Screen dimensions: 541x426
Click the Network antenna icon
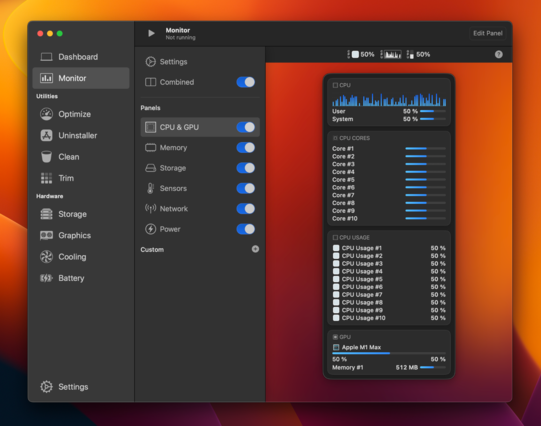(x=150, y=208)
